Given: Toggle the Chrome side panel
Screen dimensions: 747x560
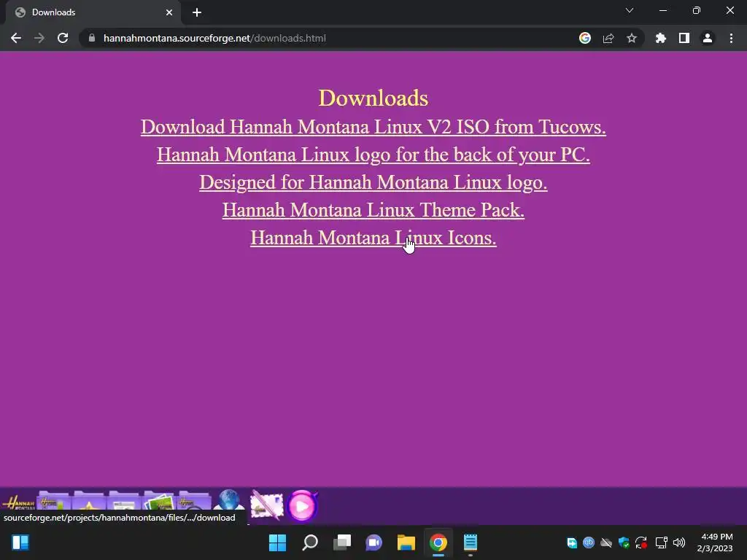Looking at the screenshot, I should [684, 38].
